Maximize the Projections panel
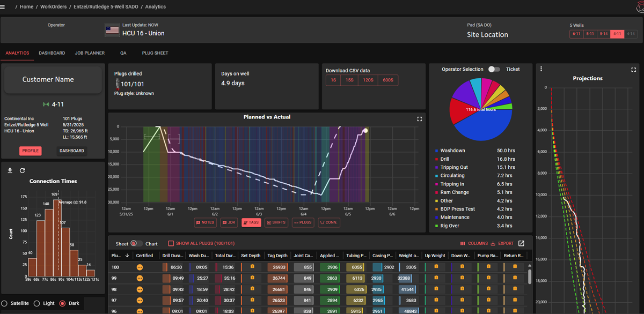Screen dimensions: 644x314 (634, 70)
